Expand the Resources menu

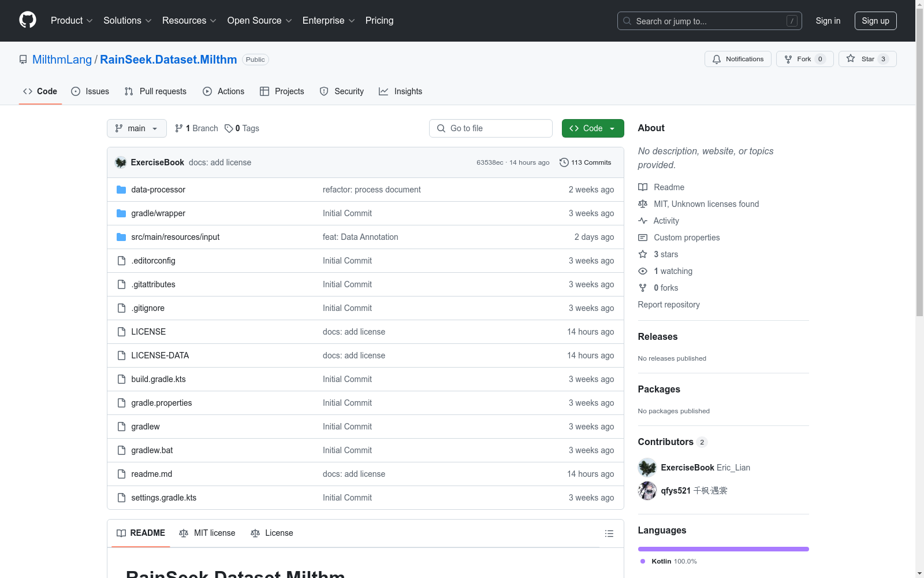[189, 21]
